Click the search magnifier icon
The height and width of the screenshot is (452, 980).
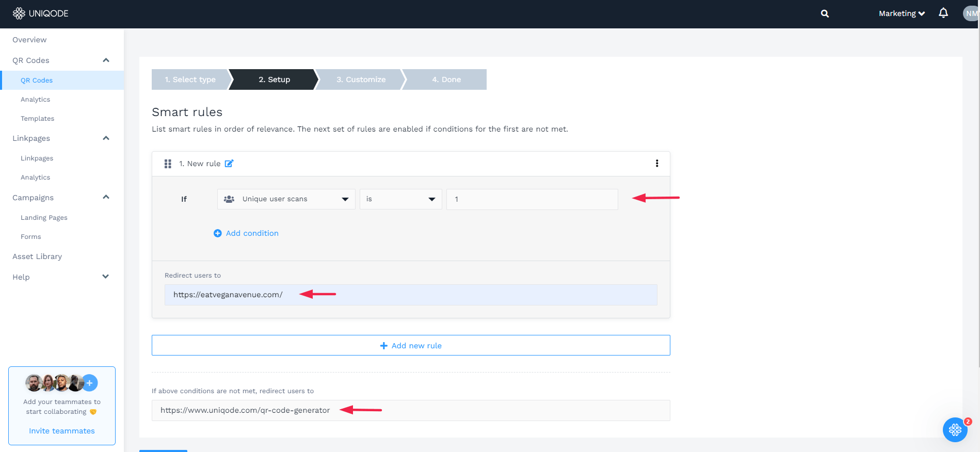point(825,14)
